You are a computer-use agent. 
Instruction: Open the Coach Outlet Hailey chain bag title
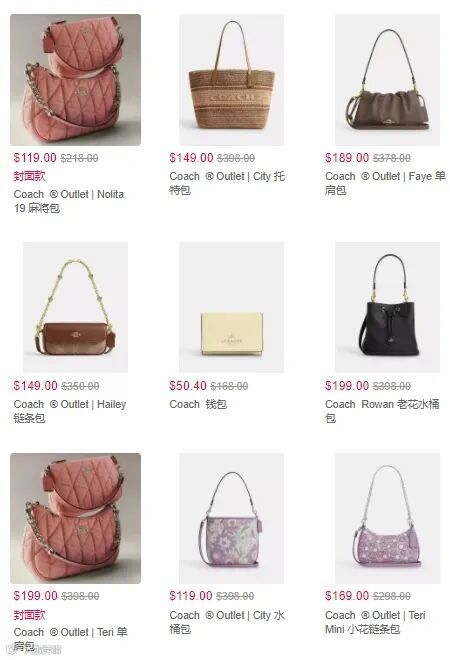click(70, 411)
